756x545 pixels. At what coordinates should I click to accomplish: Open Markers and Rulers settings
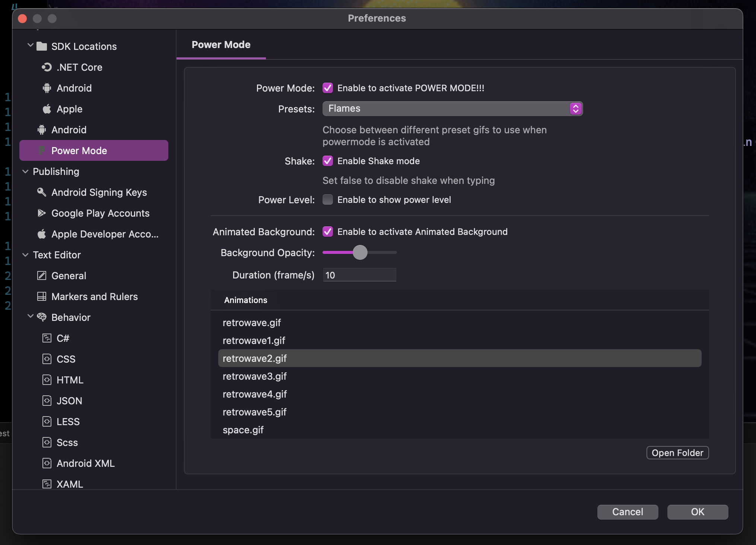point(95,297)
